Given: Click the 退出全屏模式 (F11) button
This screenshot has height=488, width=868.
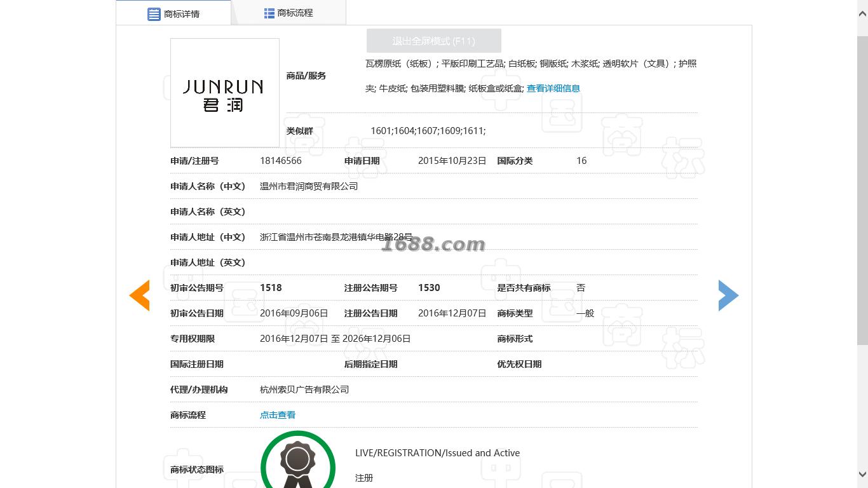Looking at the screenshot, I should (x=434, y=41).
